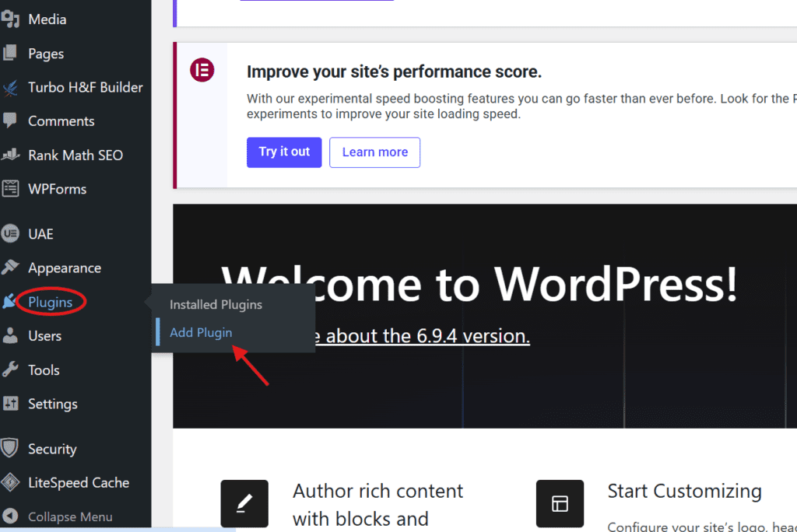Click Improve your site's performance score heading
The image size is (797, 532).
[395, 72]
